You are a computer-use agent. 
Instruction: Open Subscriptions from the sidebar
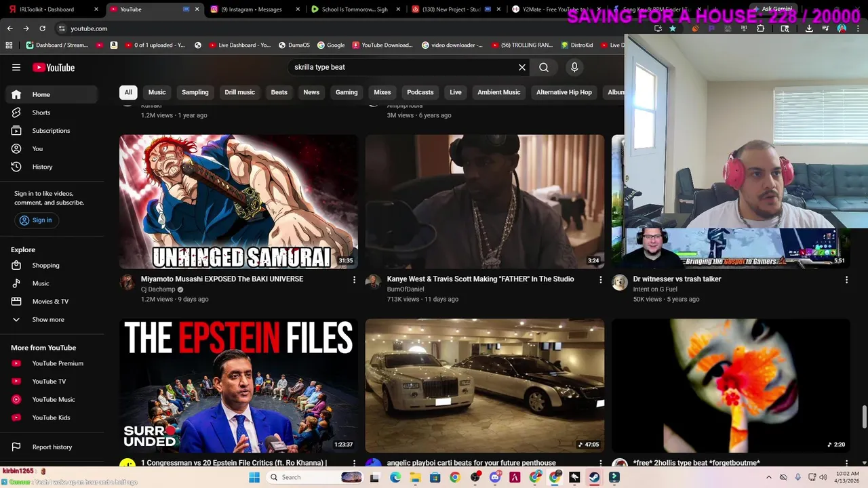(x=52, y=131)
